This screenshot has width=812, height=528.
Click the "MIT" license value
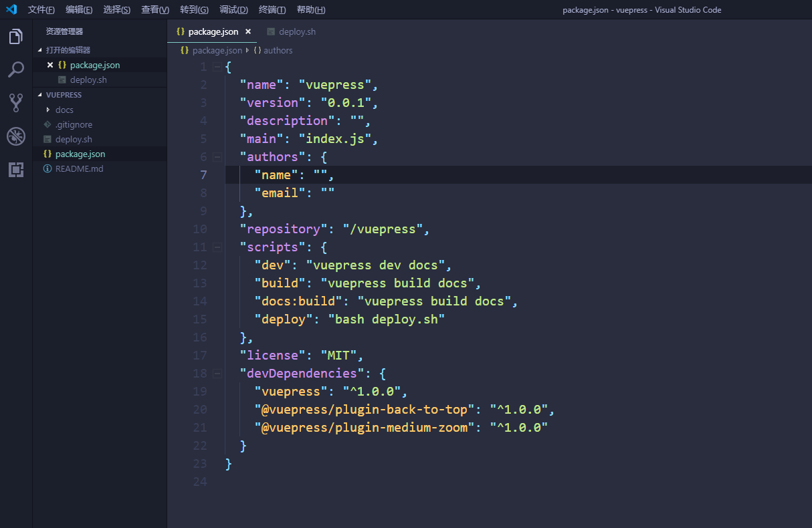(339, 356)
